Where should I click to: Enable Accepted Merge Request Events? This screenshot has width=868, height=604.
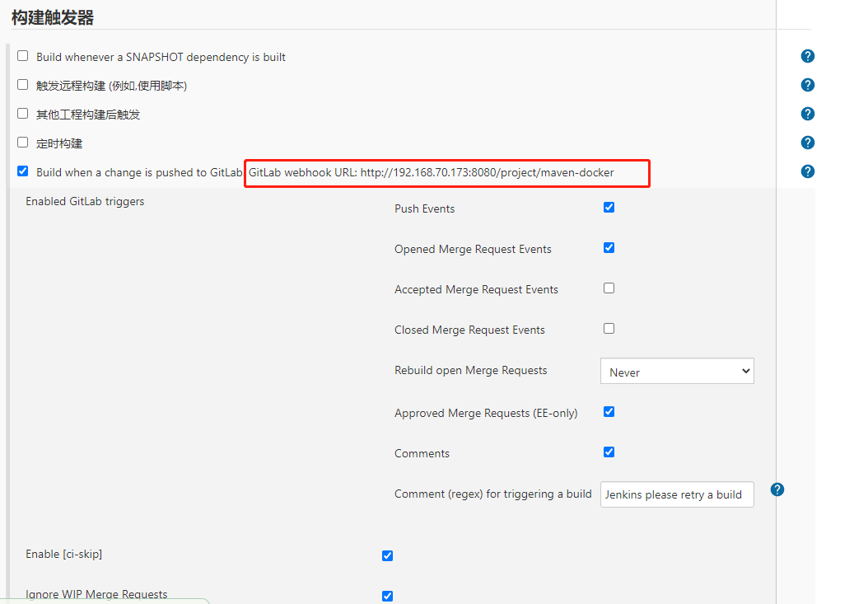(x=609, y=288)
